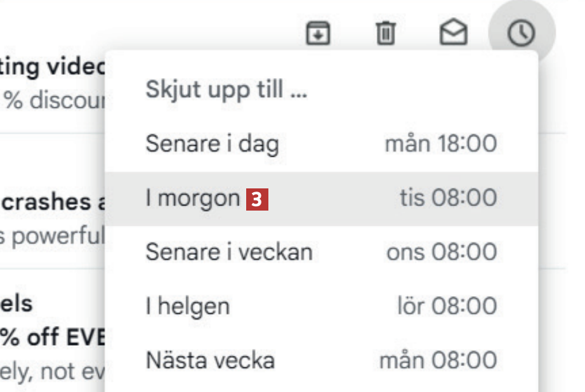Mark as unread with the envelope icon
585x392 pixels.
tap(453, 33)
